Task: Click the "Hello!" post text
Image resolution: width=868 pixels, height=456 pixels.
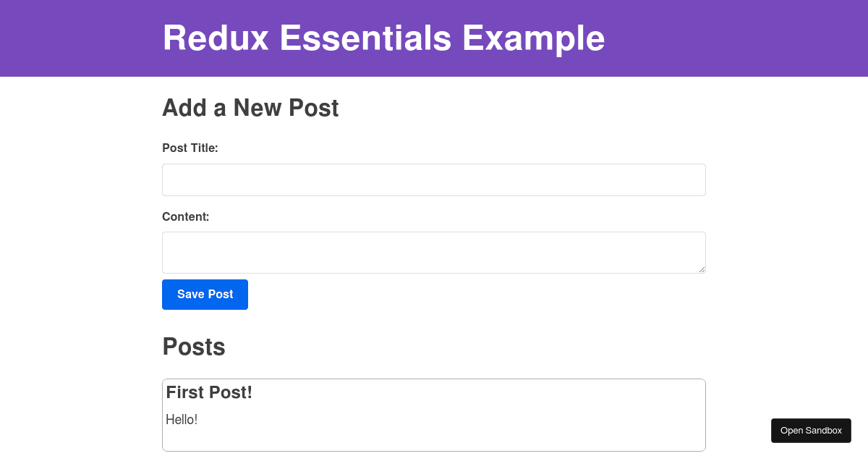Action: pos(182,419)
